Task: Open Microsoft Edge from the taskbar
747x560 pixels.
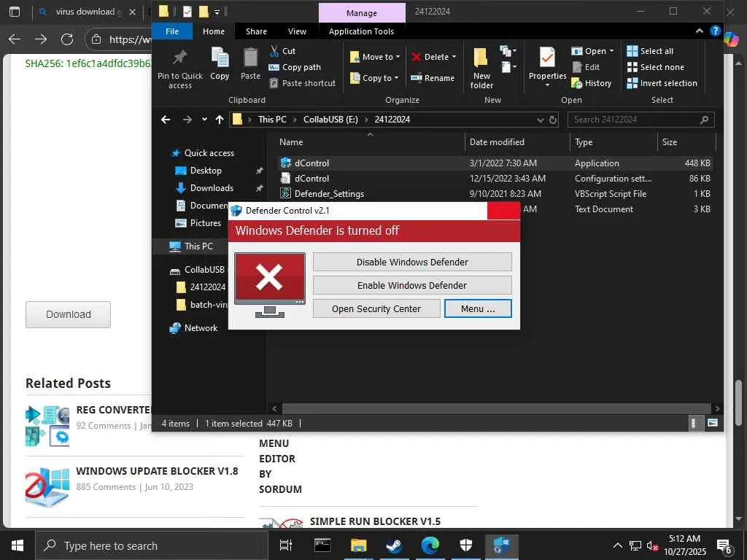Action: (430, 545)
